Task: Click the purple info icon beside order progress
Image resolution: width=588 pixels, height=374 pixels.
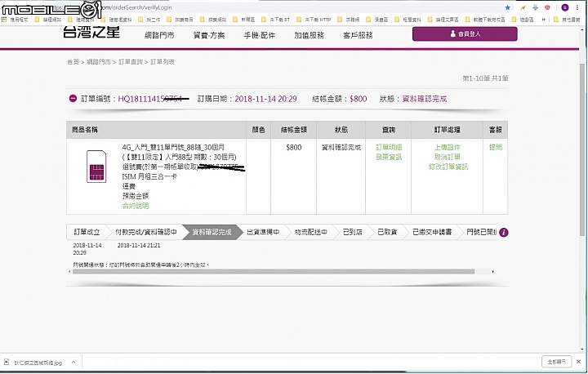Action: click(504, 233)
